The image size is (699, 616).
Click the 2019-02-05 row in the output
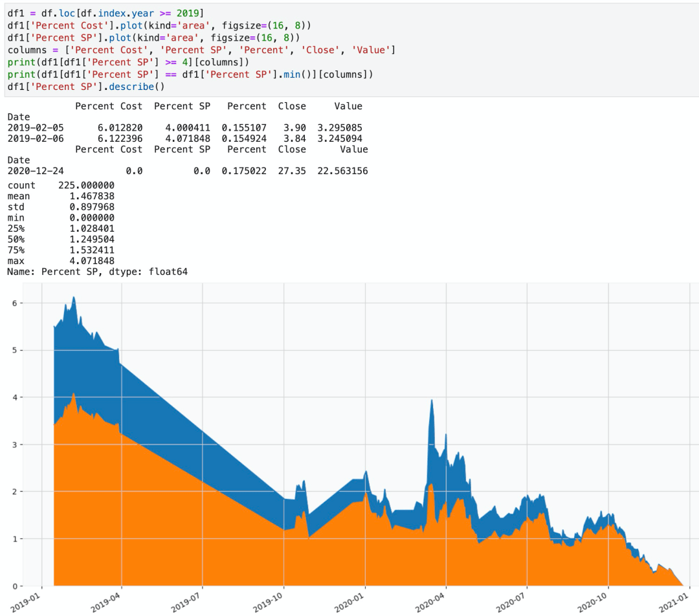click(x=35, y=128)
